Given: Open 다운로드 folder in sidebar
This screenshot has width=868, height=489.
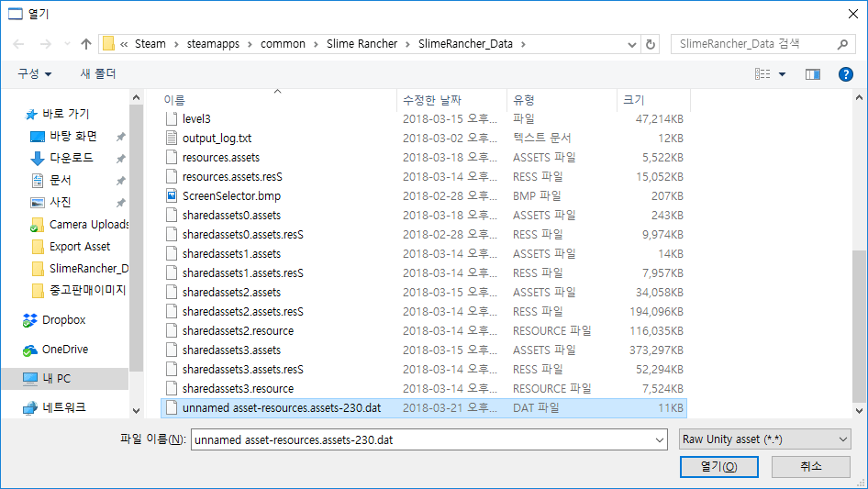Looking at the screenshot, I should tap(71, 159).
